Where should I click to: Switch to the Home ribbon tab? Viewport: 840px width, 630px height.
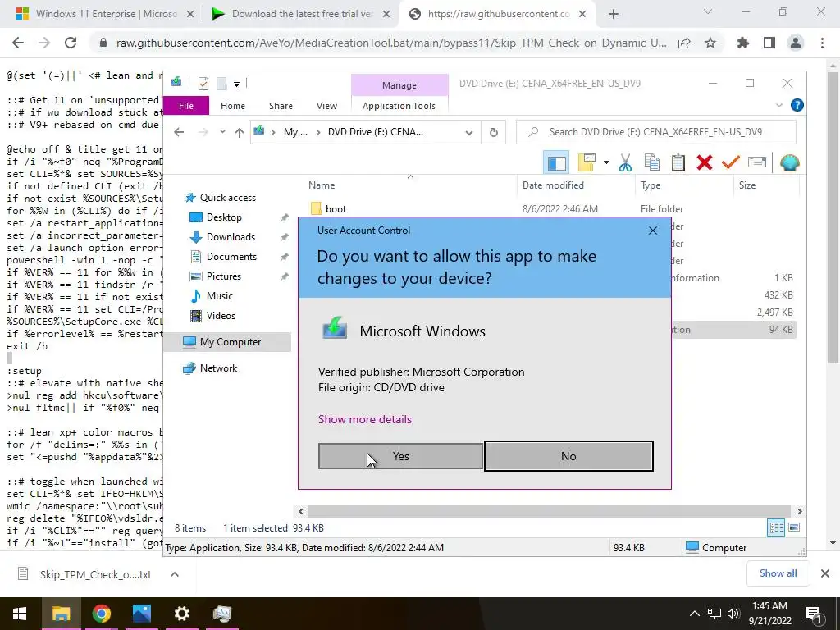[x=232, y=106]
